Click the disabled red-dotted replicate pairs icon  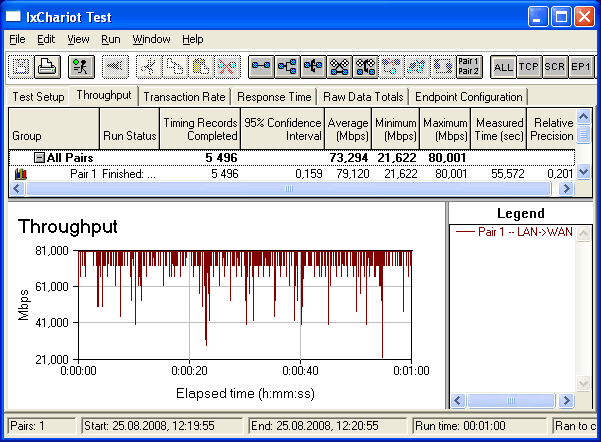[x=391, y=67]
